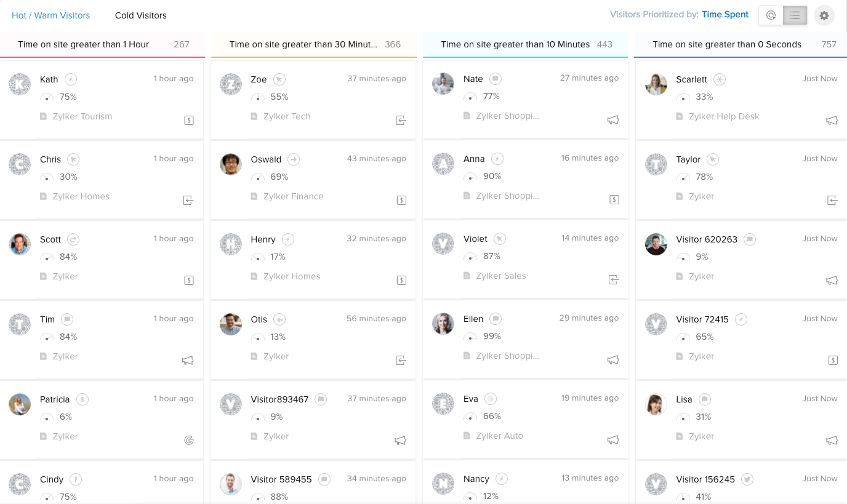
Task: Open Scarlett's Zylker Help Desk page link
Action: click(x=724, y=116)
